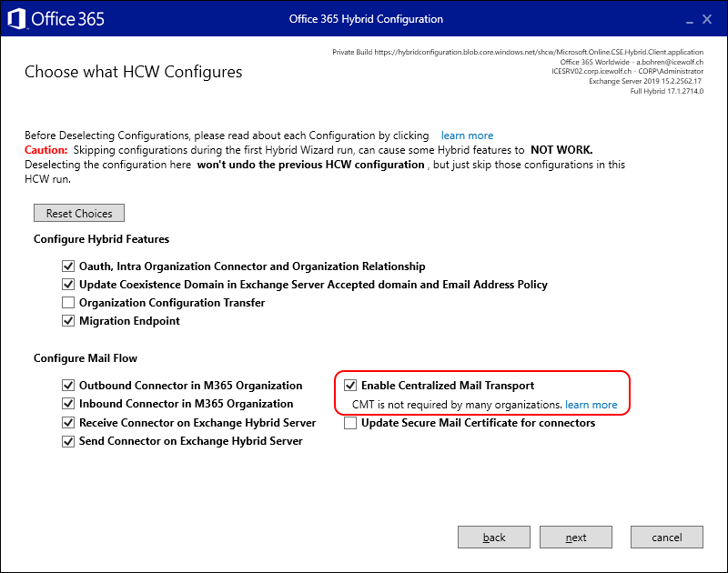Open the CMT learn more link
Image resolution: width=728 pixels, height=573 pixels.
point(591,405)
